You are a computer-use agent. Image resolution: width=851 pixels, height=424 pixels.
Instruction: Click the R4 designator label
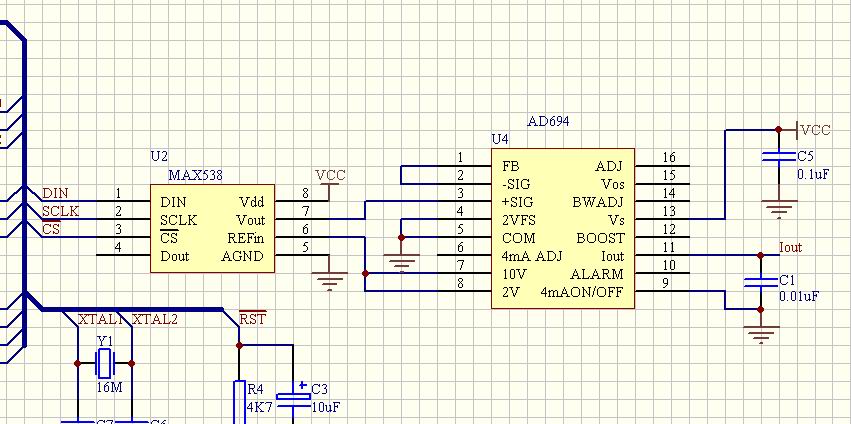point(255,389)
